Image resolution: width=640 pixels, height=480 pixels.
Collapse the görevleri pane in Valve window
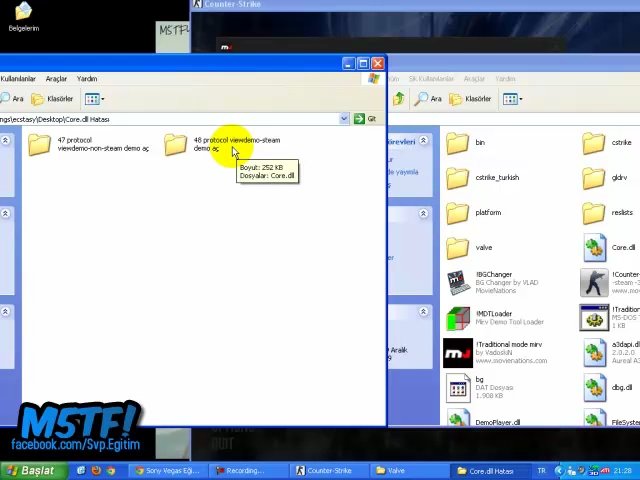[x=423, y=141]
